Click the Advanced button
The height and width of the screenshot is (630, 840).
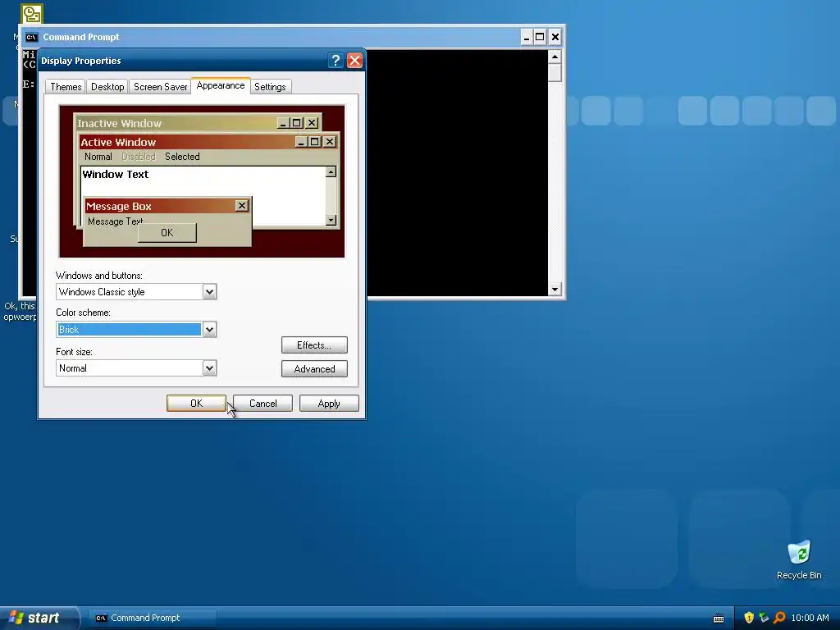pos(314,368)
